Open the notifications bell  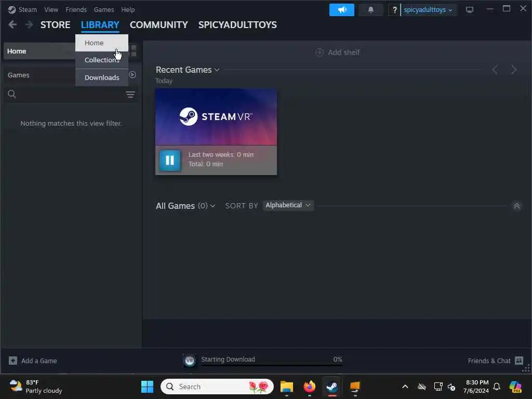click(x=371, y=10)
